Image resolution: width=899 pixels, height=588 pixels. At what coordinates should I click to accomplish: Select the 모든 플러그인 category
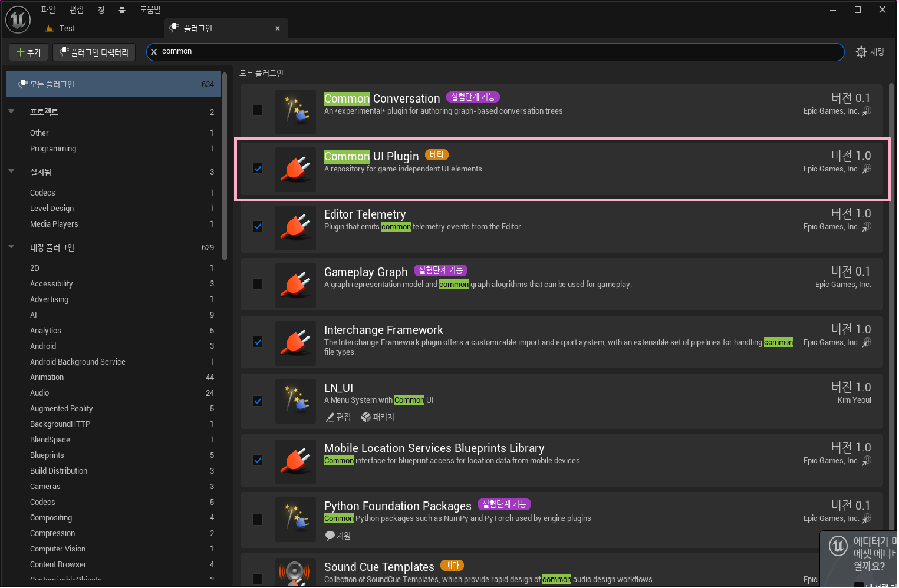114,84
